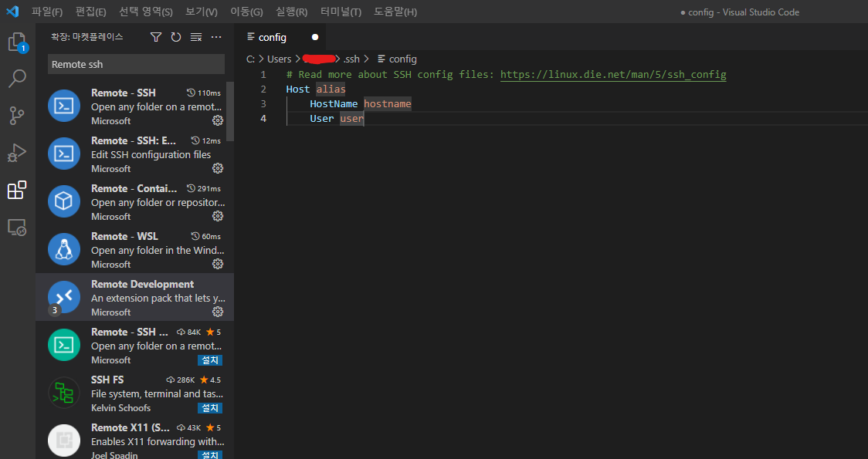The width and height of the screenshot is (868, 459).
Task: Select the Remote - WSL extension entry title
Action: (x=124, y=236)
